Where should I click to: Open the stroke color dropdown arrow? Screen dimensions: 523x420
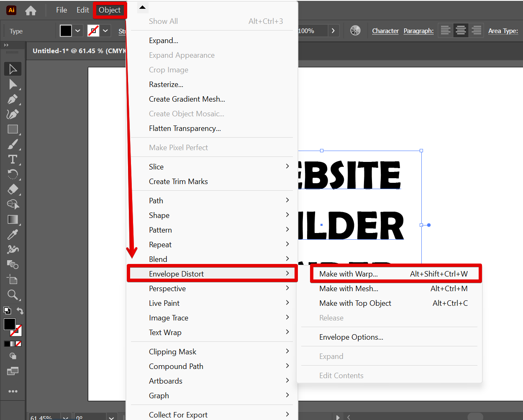[x=105, y=31]
